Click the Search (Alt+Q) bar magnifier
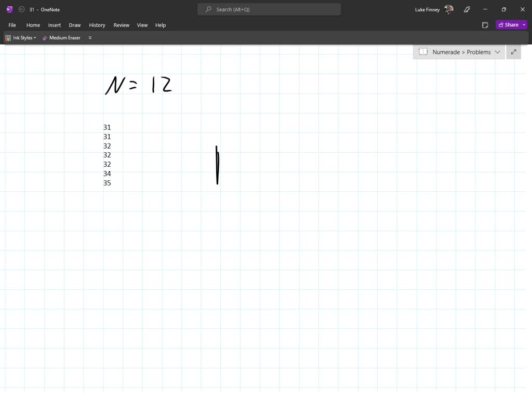This screenshot has width=532, height=399. [208, 9]
